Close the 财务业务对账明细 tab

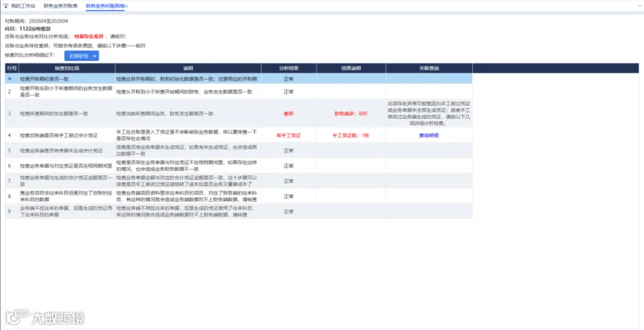click(x=127, y=6)
